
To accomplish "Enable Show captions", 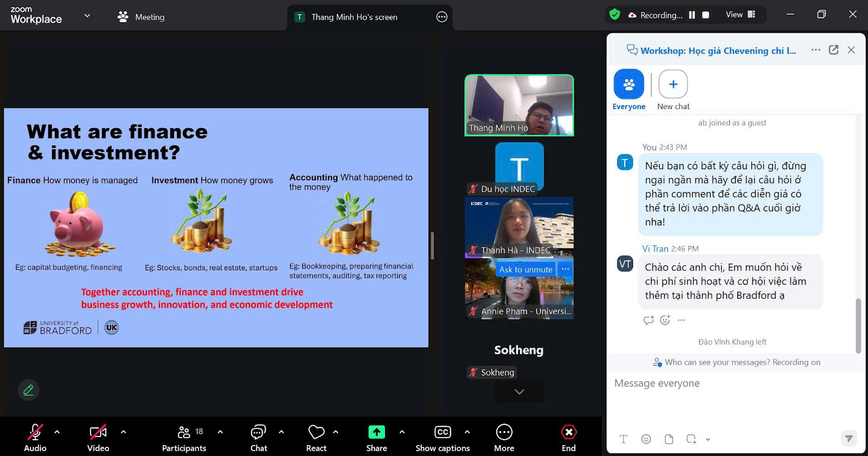I will point(443,433).
